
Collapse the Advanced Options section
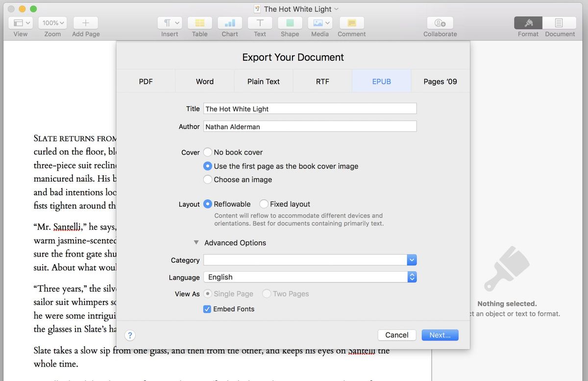pos(196,242)
